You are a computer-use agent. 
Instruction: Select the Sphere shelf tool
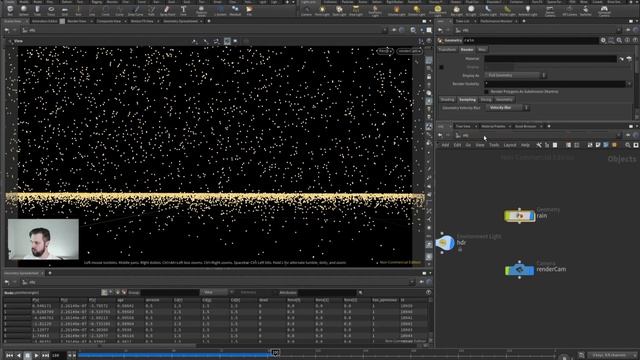(24, 10)
